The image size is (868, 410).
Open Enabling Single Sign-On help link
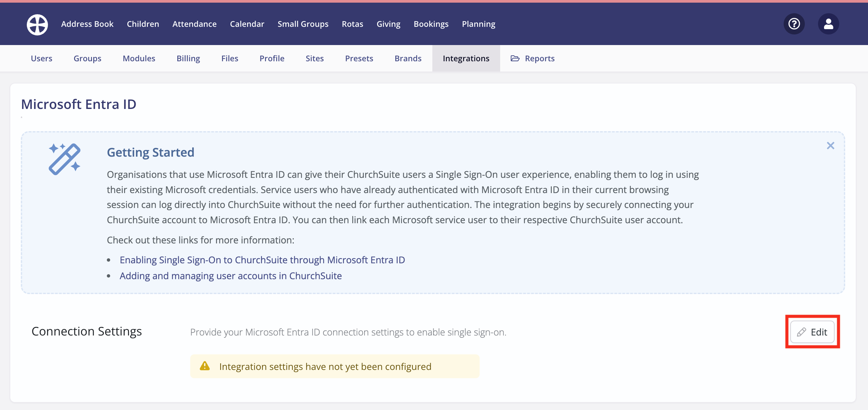[262, 260]
